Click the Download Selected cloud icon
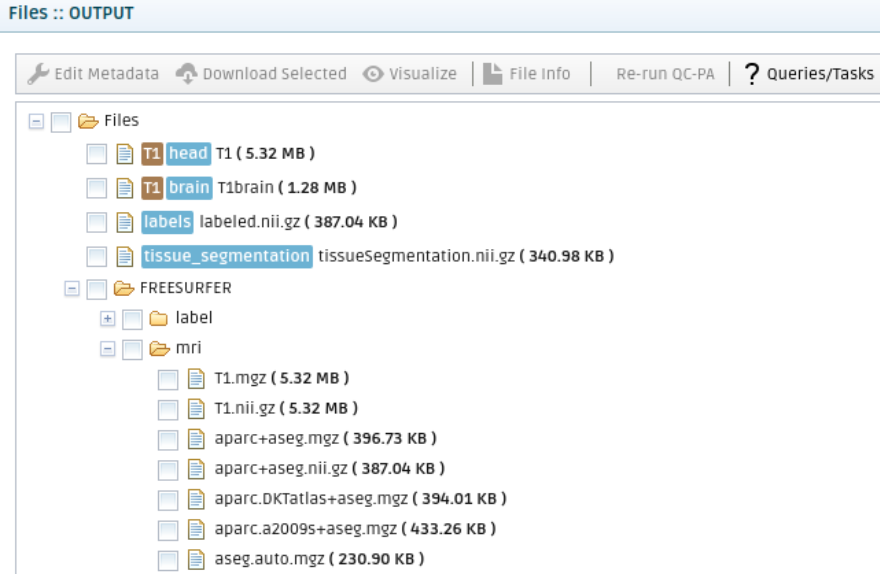This screenshot has width=880, height=574. (x=187, y=74)
